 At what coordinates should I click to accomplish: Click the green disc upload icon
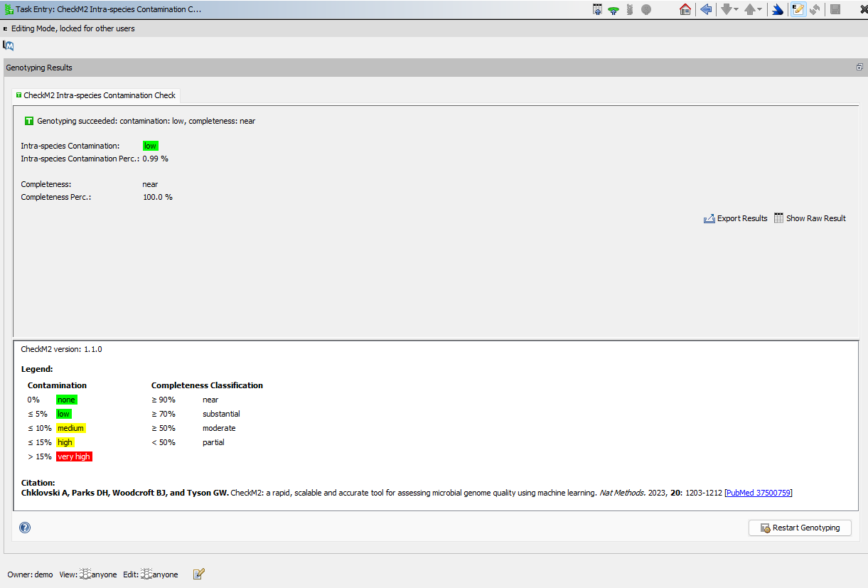tap(613, 9)
